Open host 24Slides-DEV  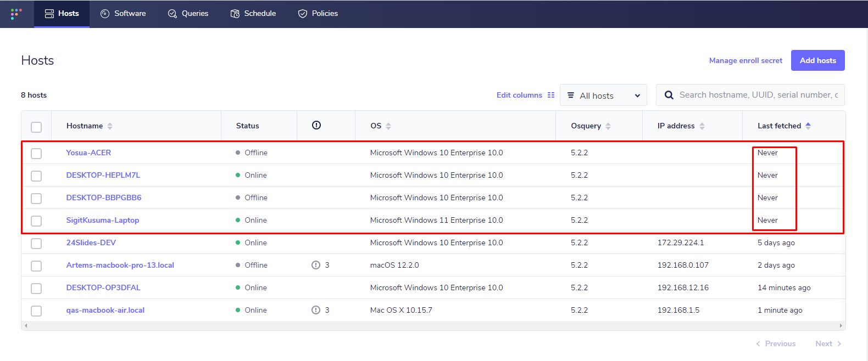(x=91, y=242)
